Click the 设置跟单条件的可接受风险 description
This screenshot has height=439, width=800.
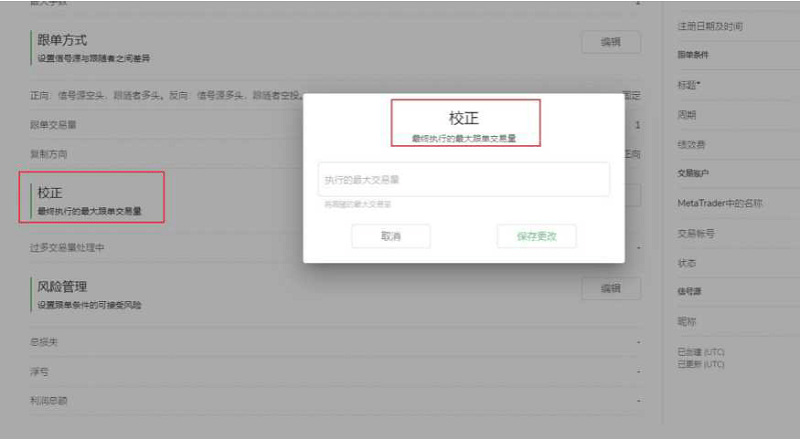89,305
